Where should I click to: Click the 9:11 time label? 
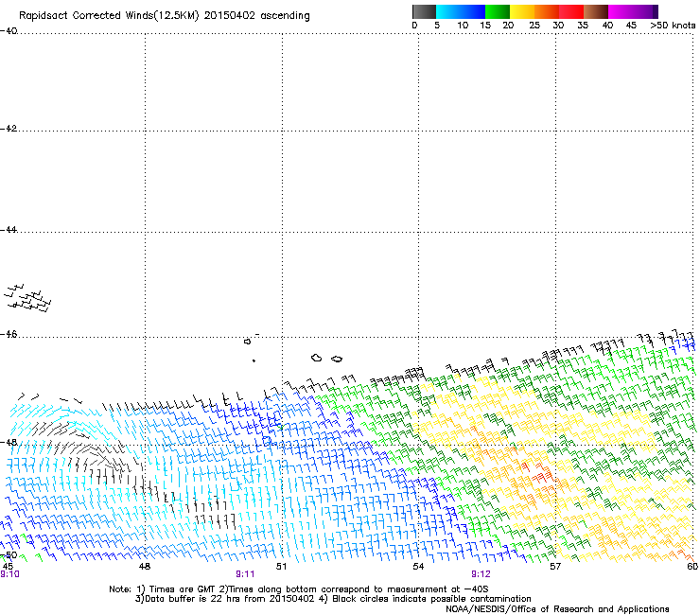tap(245, 574)
